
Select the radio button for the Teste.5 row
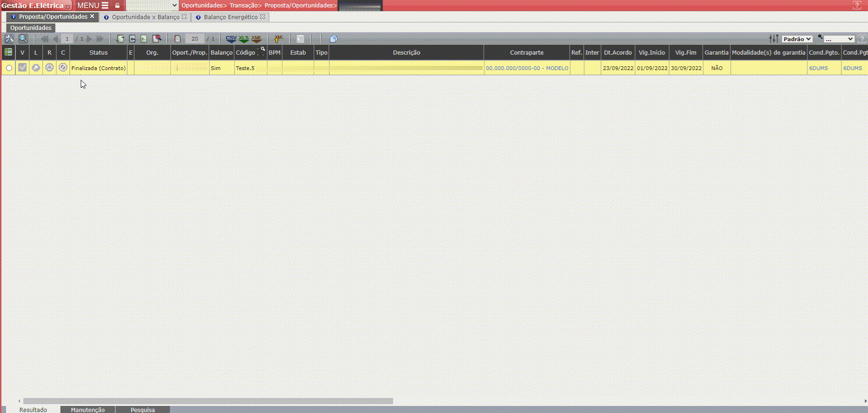point(9,68)
